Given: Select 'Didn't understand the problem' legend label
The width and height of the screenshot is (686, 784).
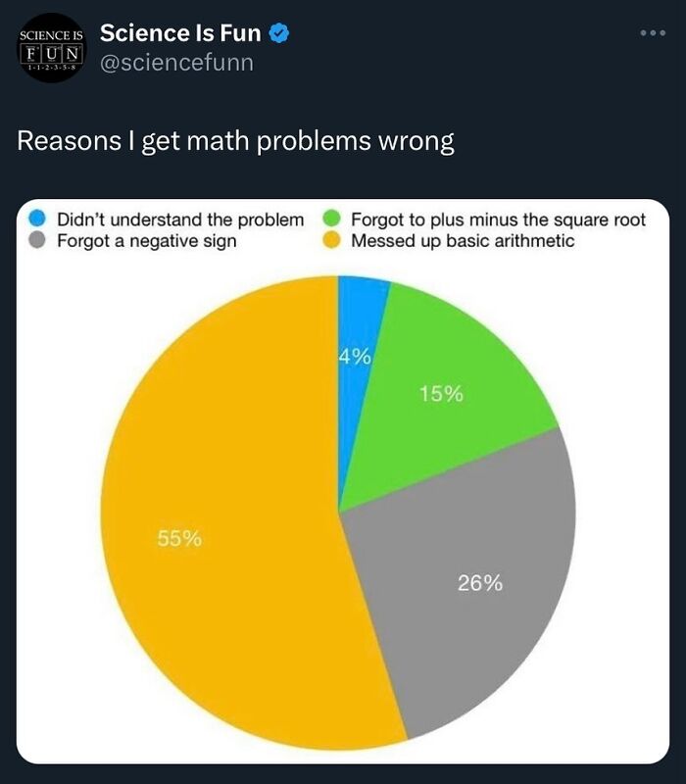Looking at the screenshot, I should 180,219.
